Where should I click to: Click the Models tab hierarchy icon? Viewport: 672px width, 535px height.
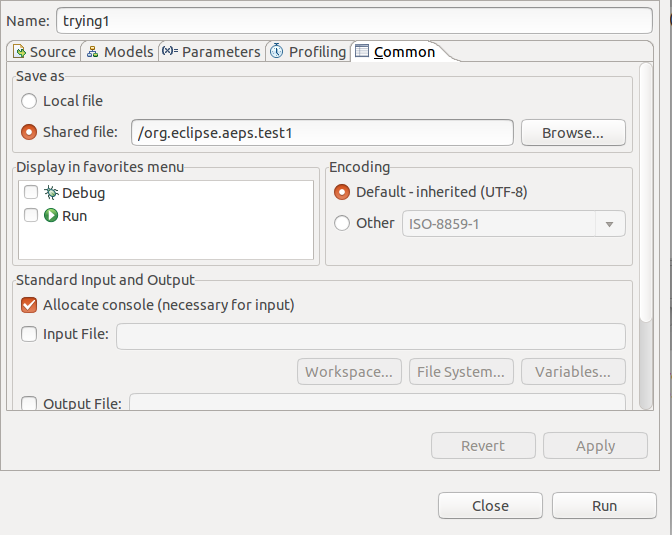tap(93, 52)
